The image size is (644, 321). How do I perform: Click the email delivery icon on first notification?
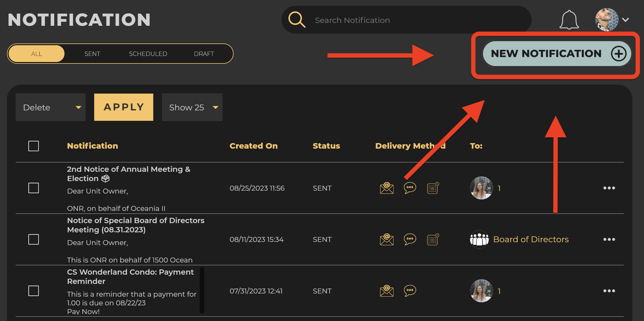pos(386,188)
